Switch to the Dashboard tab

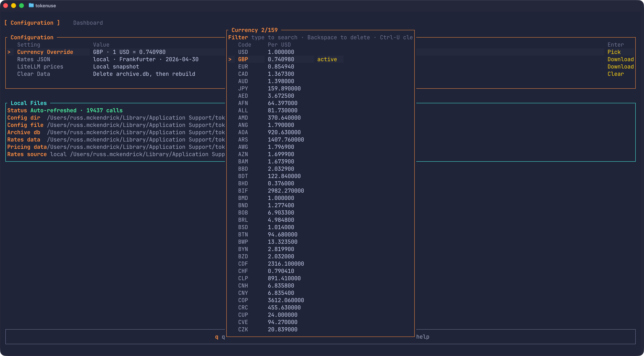(x=88, y=23)
